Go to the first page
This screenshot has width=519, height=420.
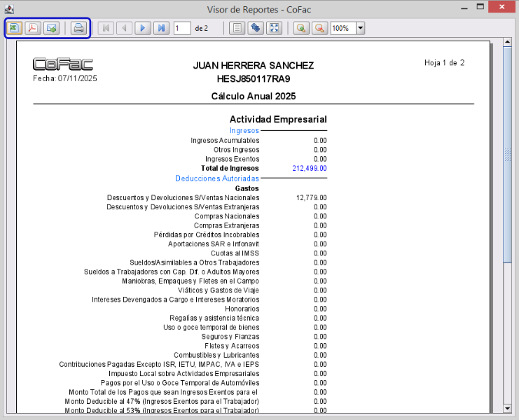(106, 28)
